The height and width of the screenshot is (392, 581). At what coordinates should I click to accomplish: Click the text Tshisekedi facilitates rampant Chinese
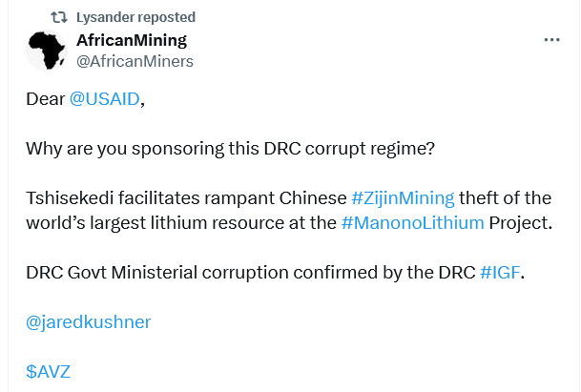click(x=186, y=197)
